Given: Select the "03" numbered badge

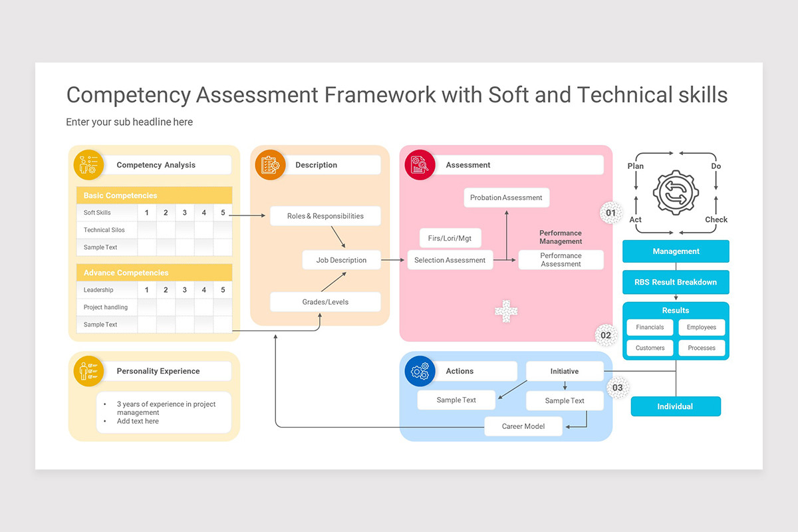Looking at the screenshot, I should pos(618,387).
